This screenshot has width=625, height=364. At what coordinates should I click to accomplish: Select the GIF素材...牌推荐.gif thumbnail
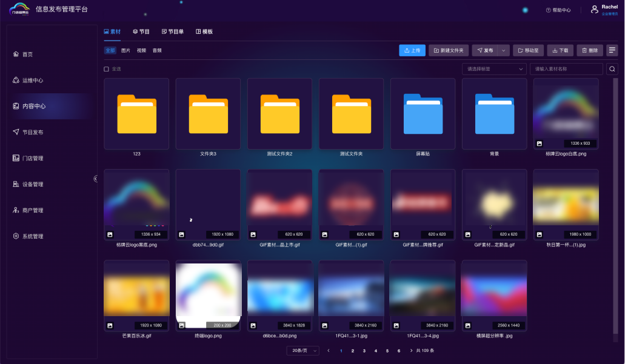tap(423, 205)
